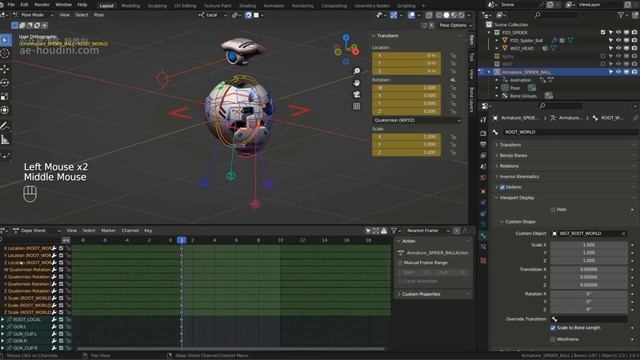Click the Location X value field
The image size is (640, 360).
pyautogui.click(x=407, y=56)
